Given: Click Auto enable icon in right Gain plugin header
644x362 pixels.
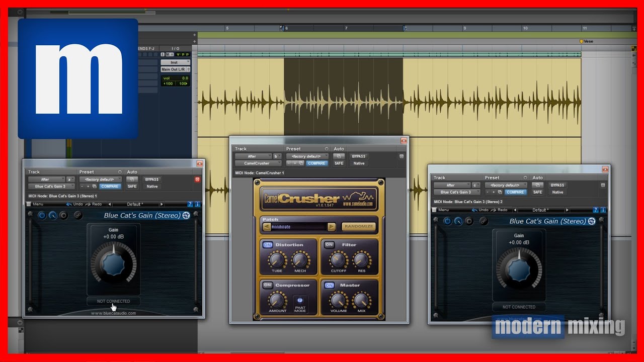Looking at the screenshot, I should [x=538, y=185].
